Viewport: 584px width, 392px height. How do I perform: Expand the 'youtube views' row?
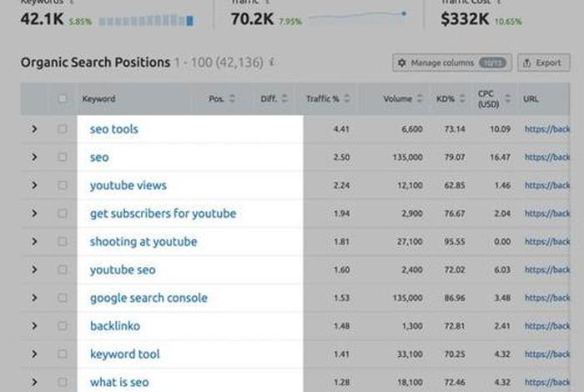[34, 185]
